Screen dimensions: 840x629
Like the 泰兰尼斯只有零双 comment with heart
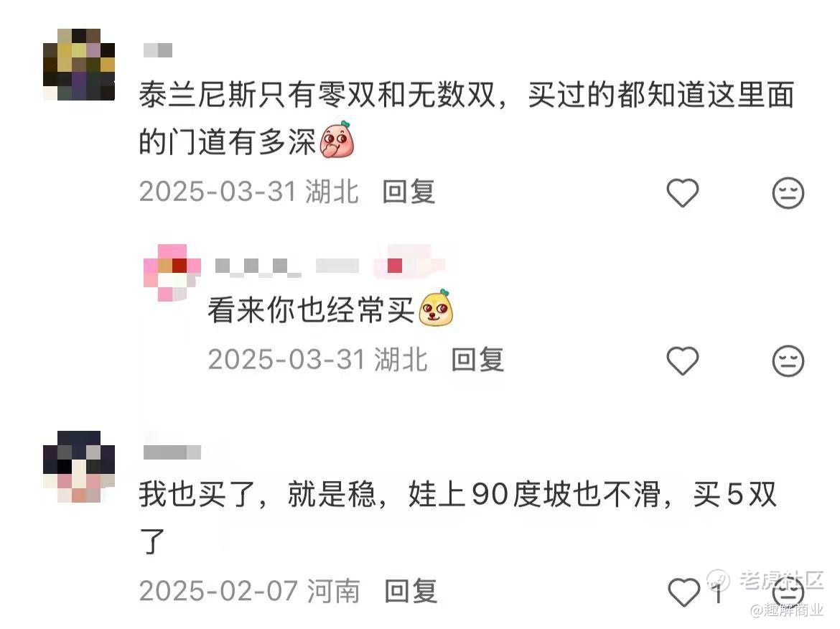click(x=683, y=192)
